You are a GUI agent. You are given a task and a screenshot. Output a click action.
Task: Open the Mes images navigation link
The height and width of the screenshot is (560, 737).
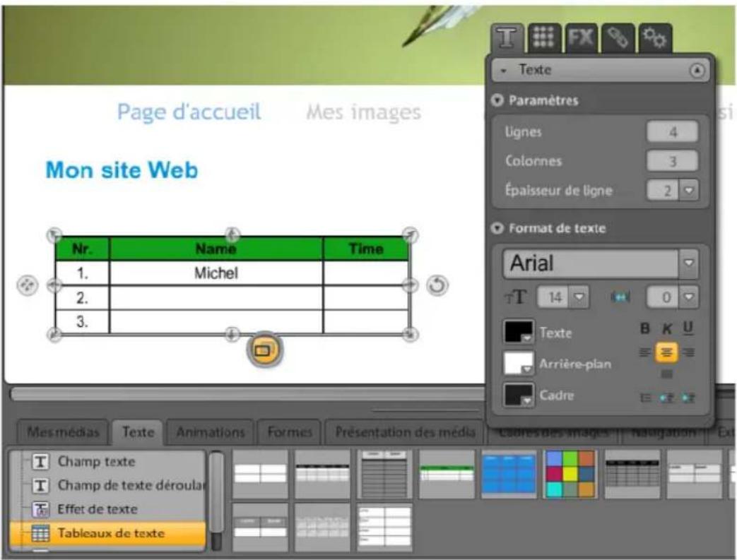(364, 112)
